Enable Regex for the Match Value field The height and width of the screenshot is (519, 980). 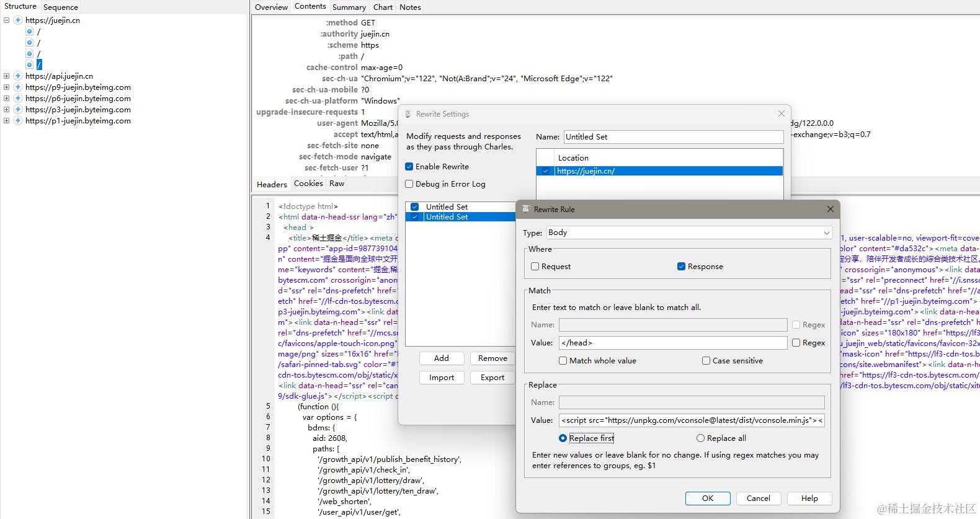coord(796,343)
